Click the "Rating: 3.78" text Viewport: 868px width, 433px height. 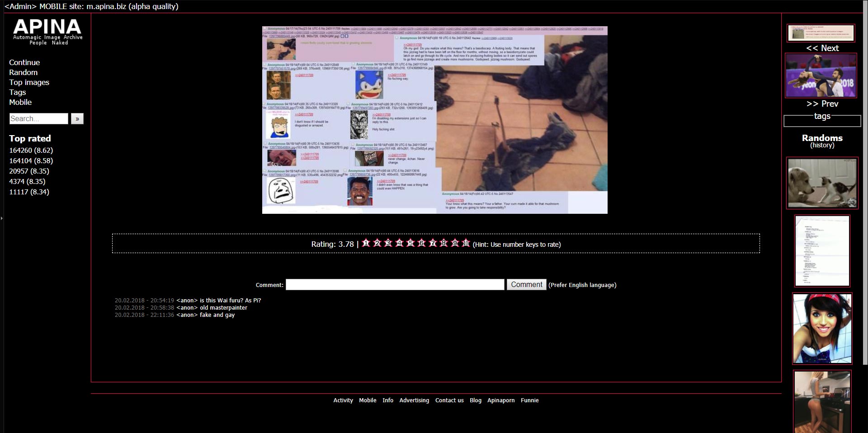[x=332, y=244]
